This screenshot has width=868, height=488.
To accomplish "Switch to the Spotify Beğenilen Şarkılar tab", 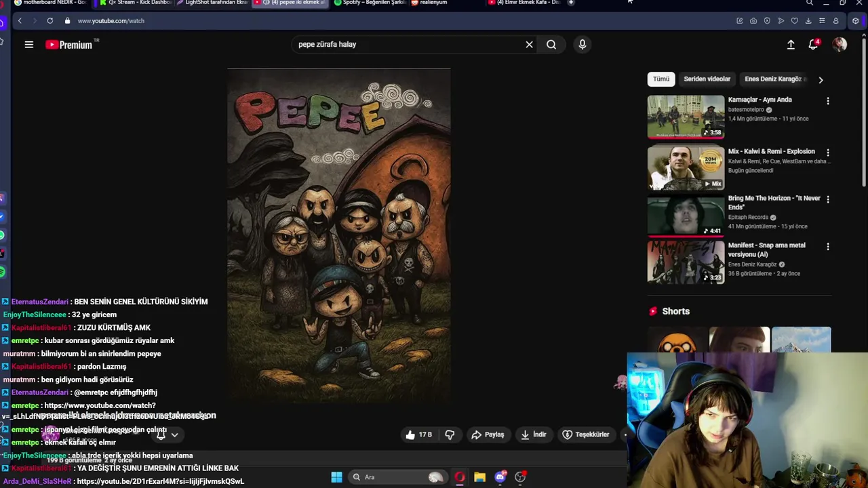I will [x=370, y=3].
